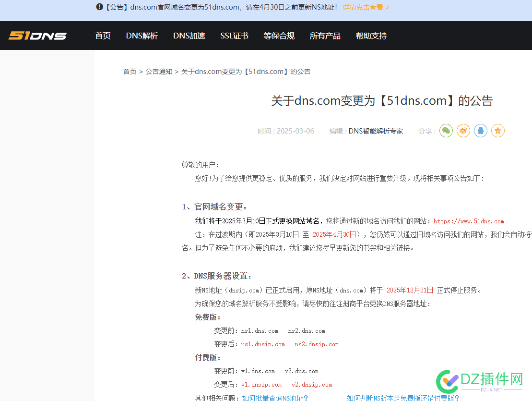Click the 免费版 label
532x401 pixels.
[208, 317]
